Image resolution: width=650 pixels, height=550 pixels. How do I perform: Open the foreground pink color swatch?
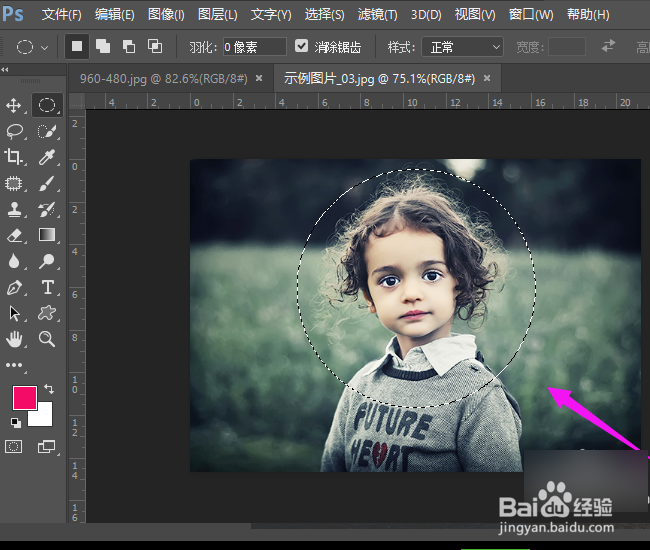pos(25,397)
